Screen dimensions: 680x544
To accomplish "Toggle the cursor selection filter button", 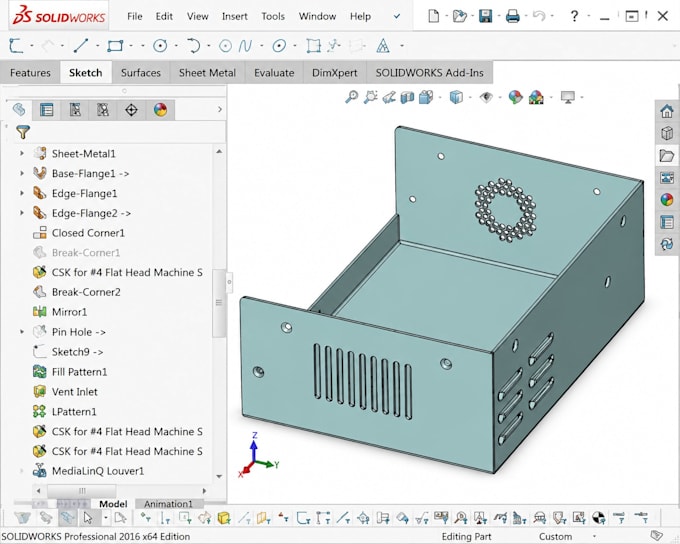I will point(88,518).
